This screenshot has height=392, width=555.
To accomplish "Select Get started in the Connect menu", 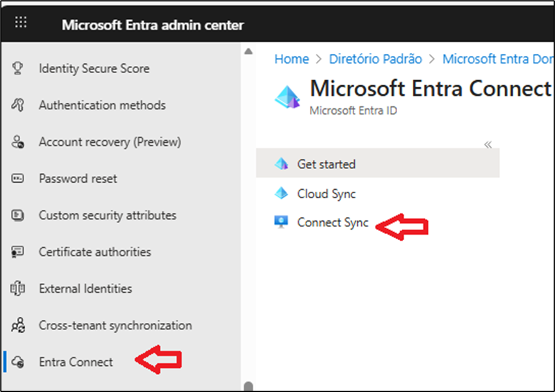I will (326, 164).
